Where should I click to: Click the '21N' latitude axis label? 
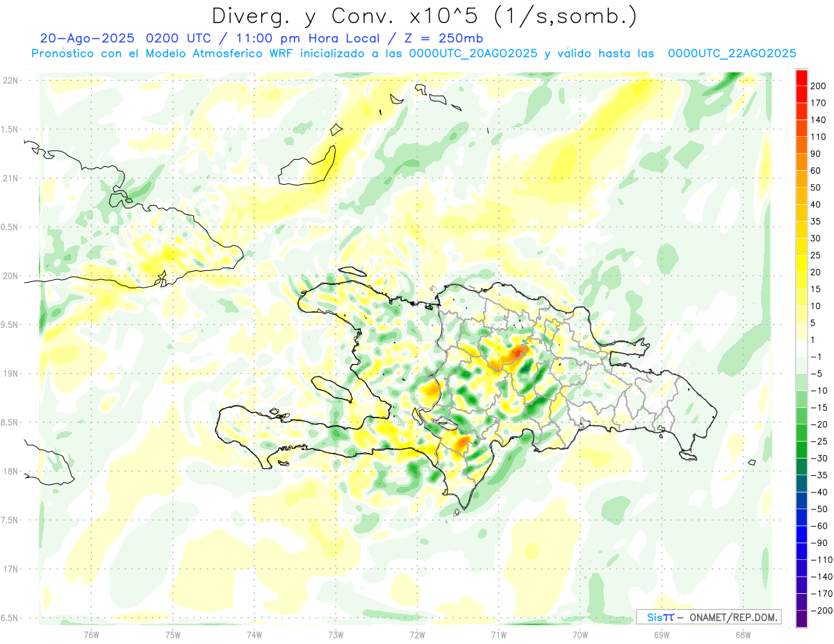pyautogui.click(x=10, y=178)
